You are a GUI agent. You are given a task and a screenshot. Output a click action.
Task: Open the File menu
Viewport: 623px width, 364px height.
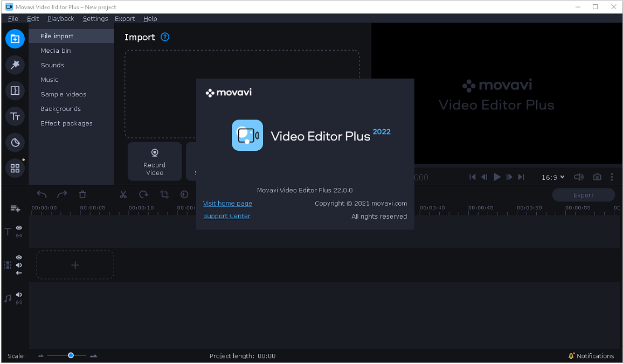coord(13,19)
